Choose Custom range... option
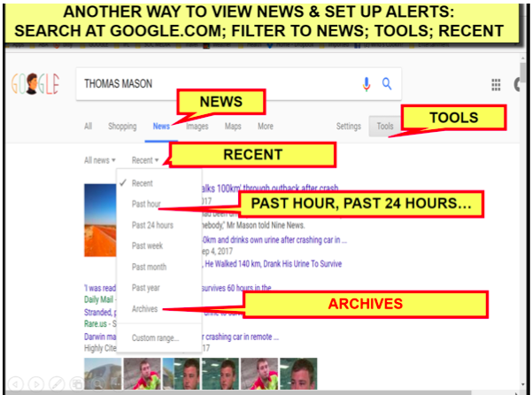This screenshot has width=532, height=395. 156,338
